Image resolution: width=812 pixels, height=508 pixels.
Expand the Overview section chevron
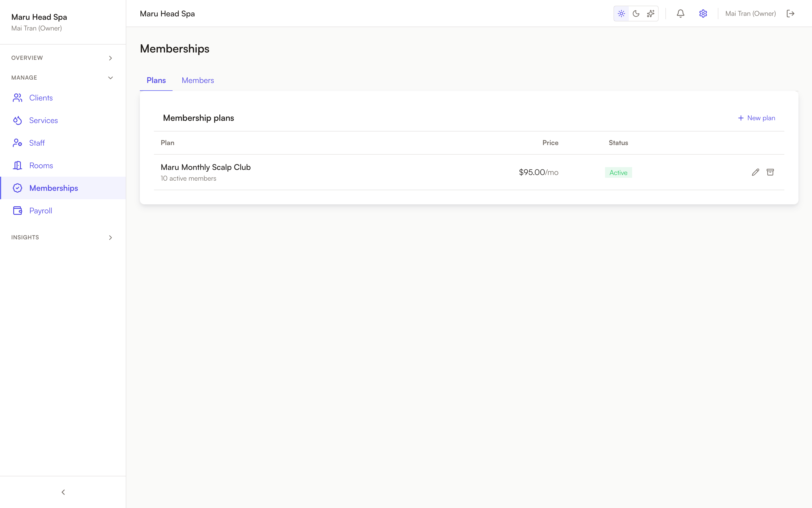111,58
